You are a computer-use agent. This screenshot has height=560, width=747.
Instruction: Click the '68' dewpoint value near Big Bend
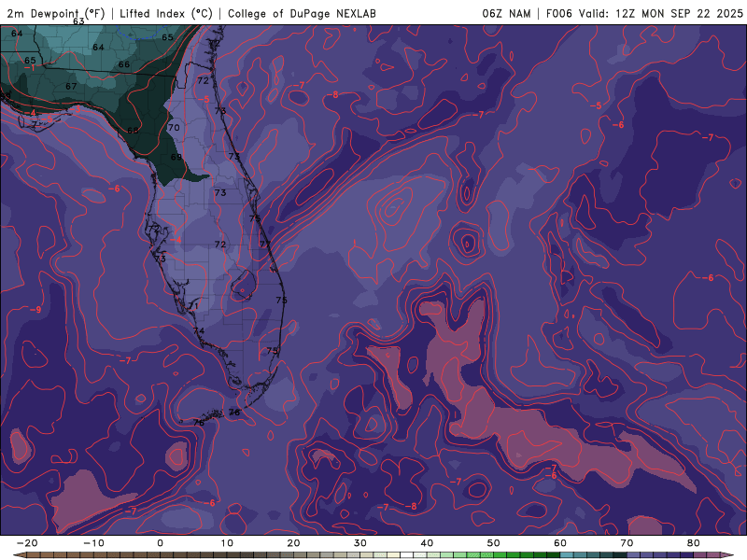tap(133, 131)
